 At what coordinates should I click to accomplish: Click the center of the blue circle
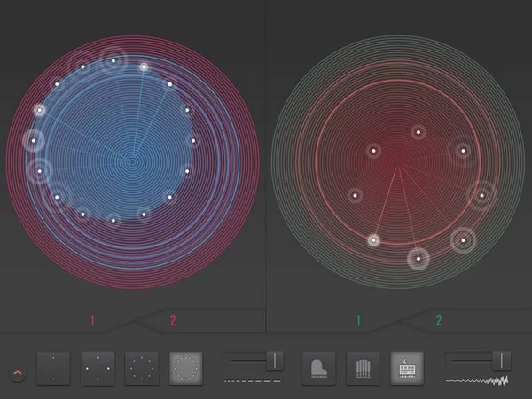pyautogui.click(x=132, y=162)
